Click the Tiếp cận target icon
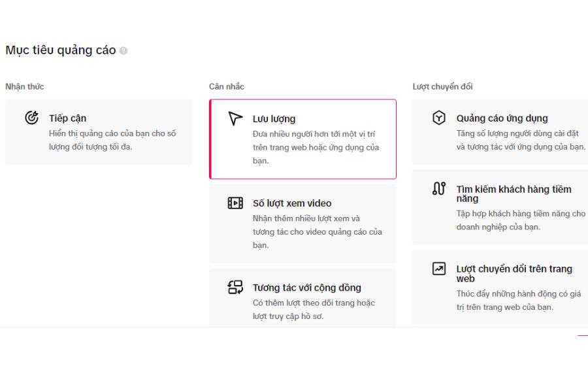588x368 pixels. [x=31, y=118]
